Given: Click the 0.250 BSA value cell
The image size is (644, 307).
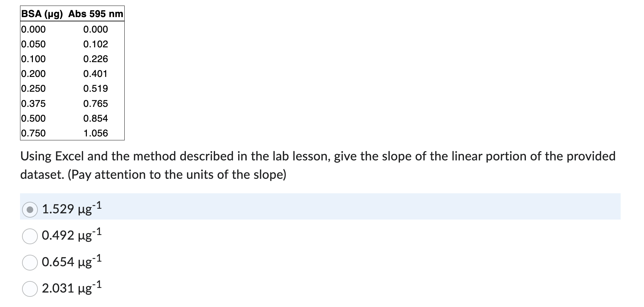Looking at the screenshot, I should (33, 88).
